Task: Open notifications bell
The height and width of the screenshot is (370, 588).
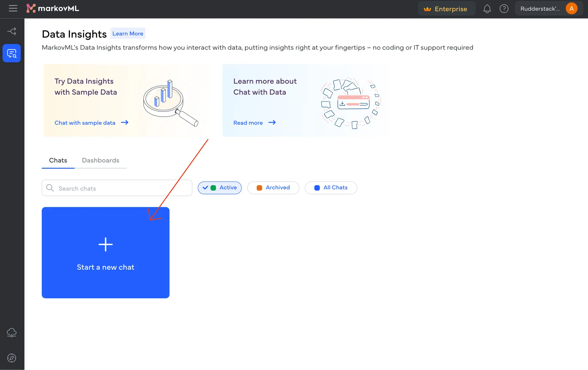Action: click(487, 9)
